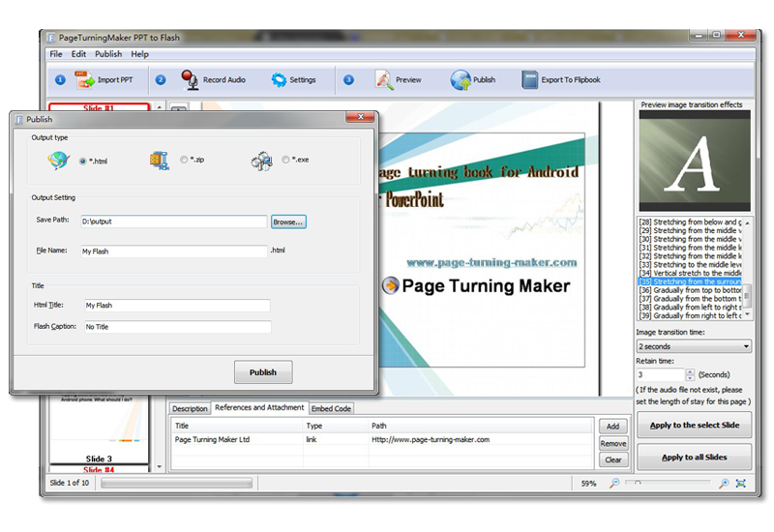Click the Path column header
The width and height of the screenshot is (774, 532).
tap(481, 426)
